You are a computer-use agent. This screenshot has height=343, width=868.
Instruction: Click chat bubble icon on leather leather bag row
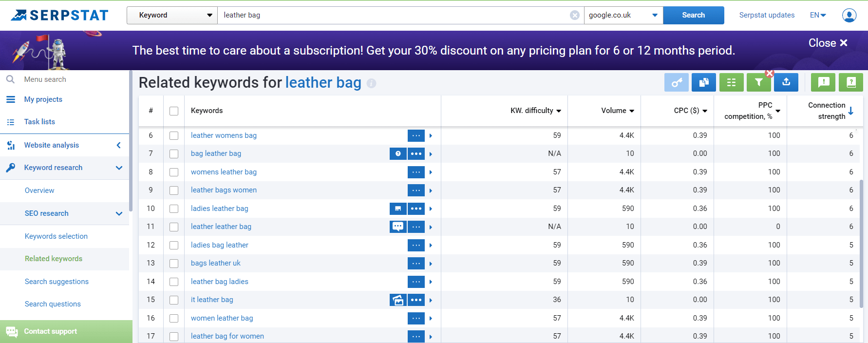click(398, 227)
